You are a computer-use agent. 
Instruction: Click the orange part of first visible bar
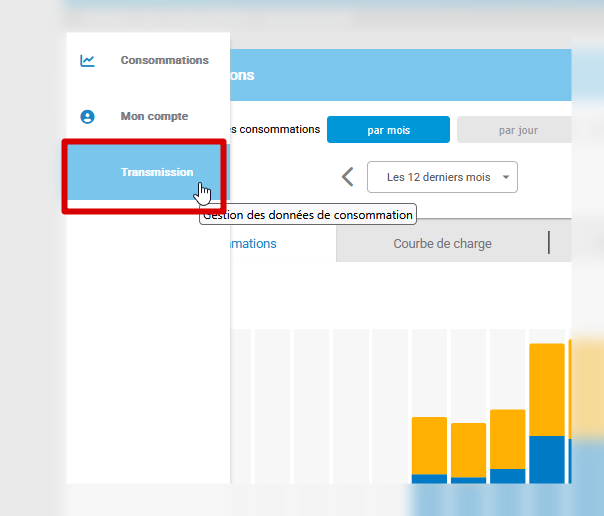click(x=429, y=445)
